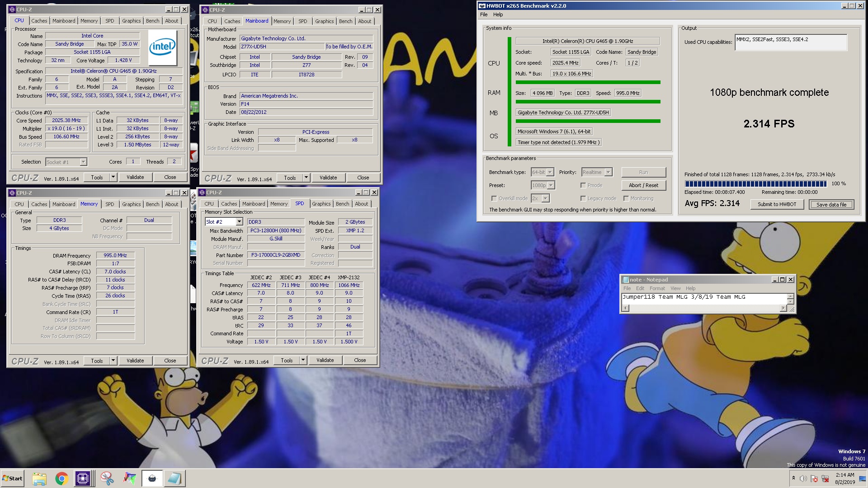Toggle the Monitoring checkbox
Image resolution: width=868 pixels, height=488 pixels.
click(626, 198)
